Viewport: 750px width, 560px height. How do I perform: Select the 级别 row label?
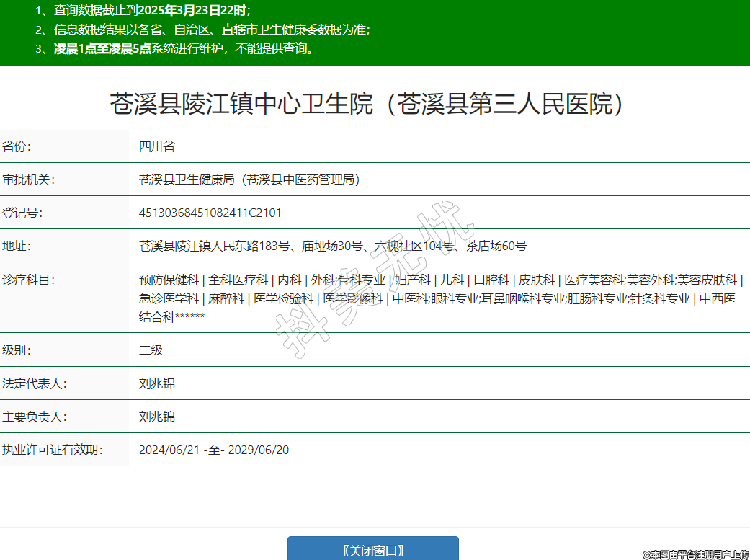coord(17,350)
